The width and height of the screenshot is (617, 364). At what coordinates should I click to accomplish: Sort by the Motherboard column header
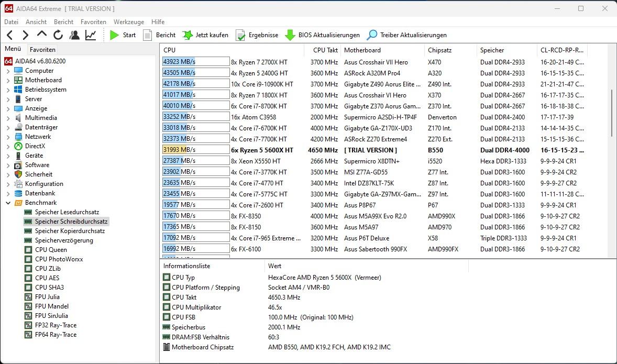382,50
